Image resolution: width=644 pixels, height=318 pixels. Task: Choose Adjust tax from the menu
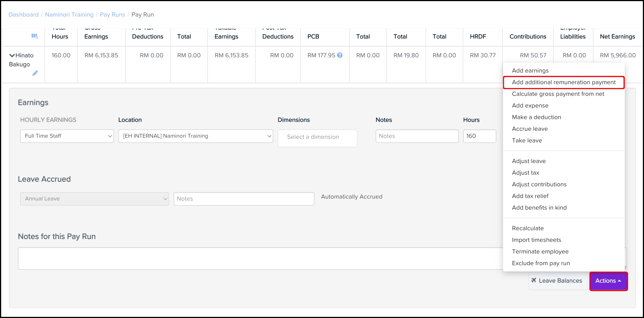pyautogui.click(x=525, y=173)
